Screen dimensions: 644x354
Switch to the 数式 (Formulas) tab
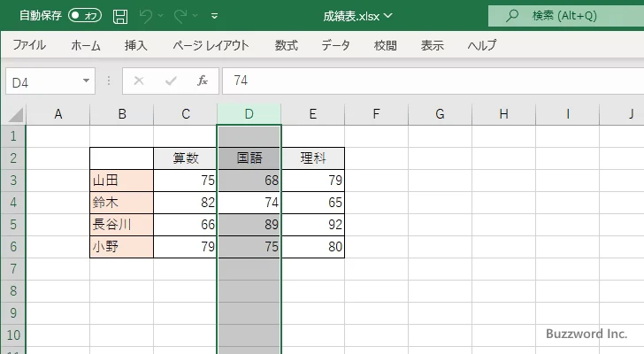(x=286, y=45)
